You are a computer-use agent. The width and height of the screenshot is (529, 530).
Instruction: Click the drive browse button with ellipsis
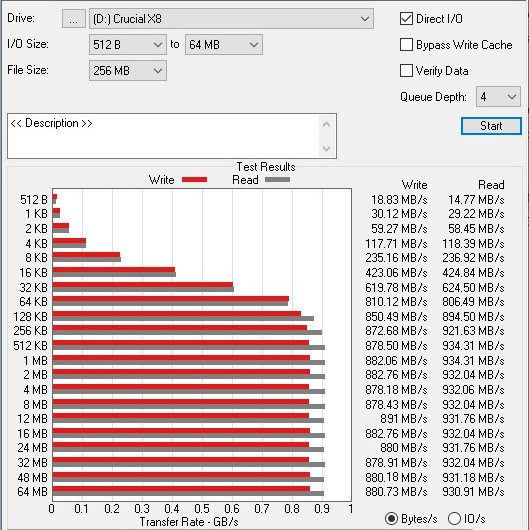(x=74, y=19)
